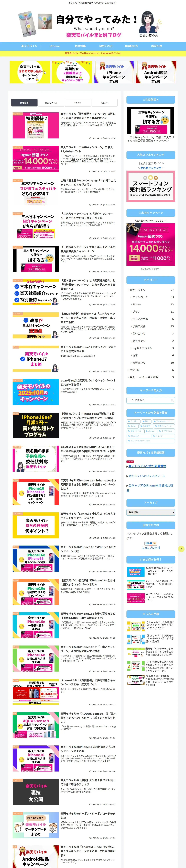Image resolution: width=186 pixels, height=868 pixels.
Task: Open 特別優待キャンペーン article title
Action: tap(88, 116)
